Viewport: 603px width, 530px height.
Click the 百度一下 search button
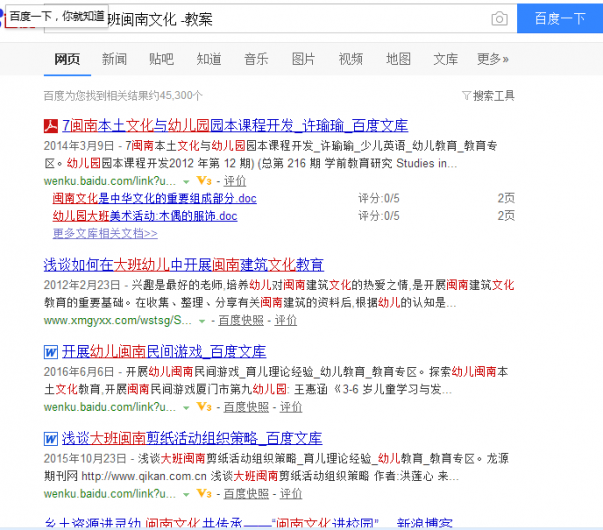(560, 18)
